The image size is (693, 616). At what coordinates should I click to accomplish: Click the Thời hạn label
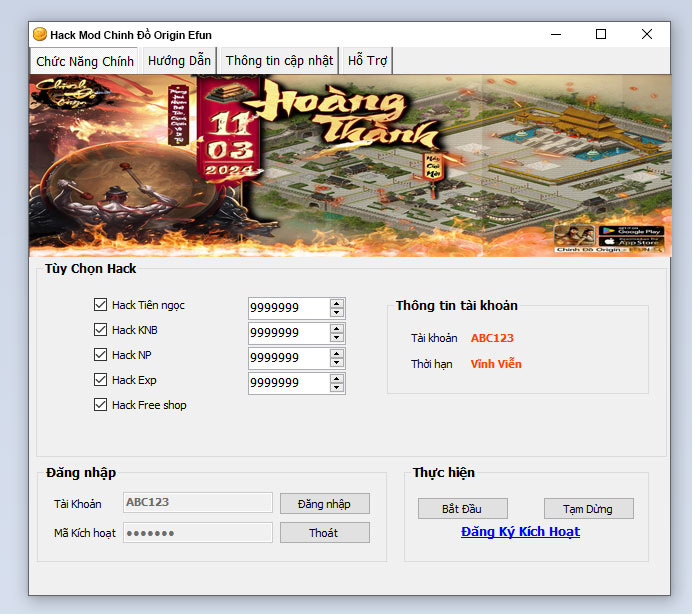point(431,364)
